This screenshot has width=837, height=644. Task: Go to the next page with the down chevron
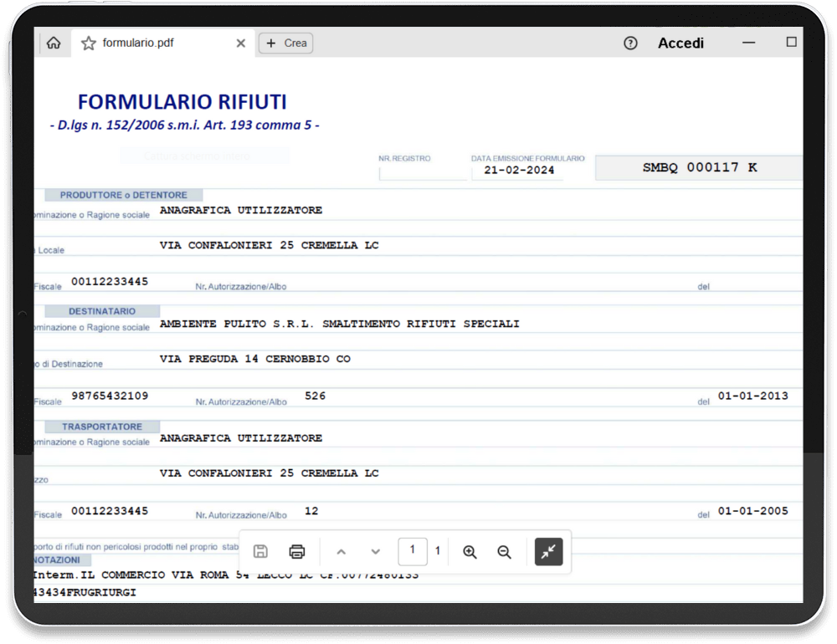[375, 551]
